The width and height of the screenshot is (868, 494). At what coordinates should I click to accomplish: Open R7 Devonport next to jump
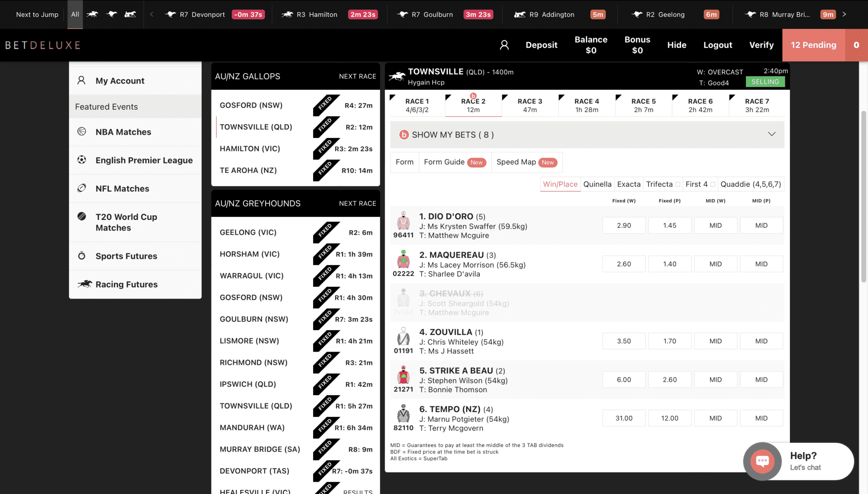[214, 14]
